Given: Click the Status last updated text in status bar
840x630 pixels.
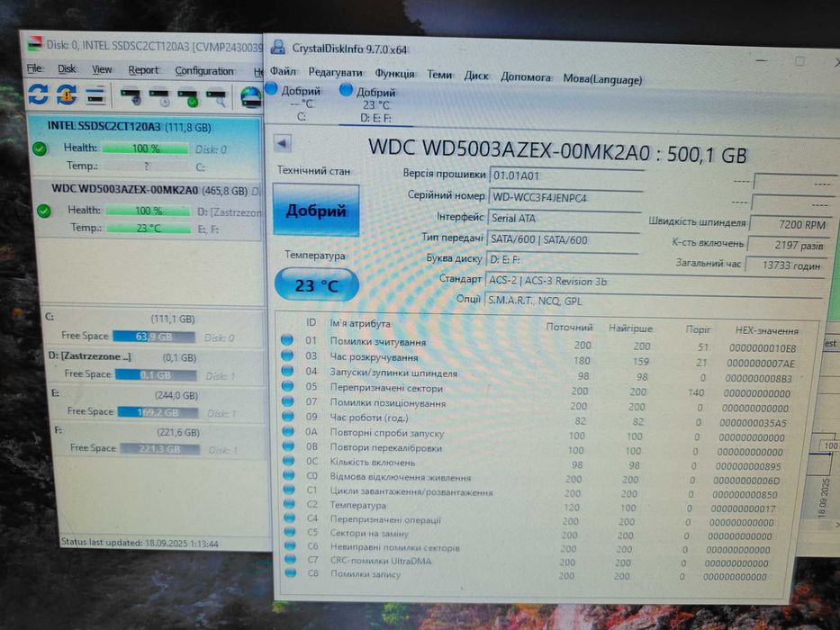Looking at the screenshot, I should coord(140,543).
